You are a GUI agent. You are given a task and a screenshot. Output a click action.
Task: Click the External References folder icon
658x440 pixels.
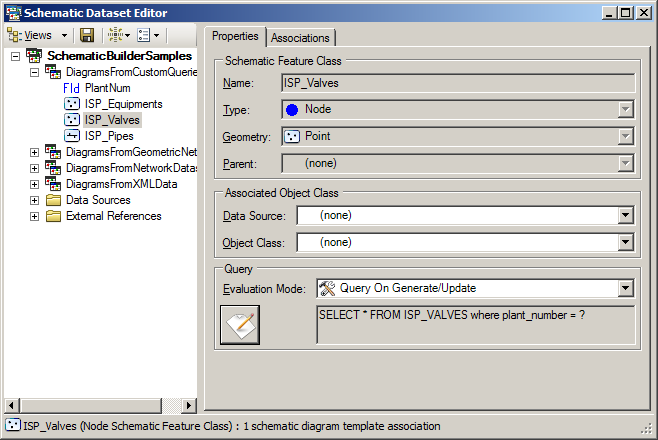[52, 216]
